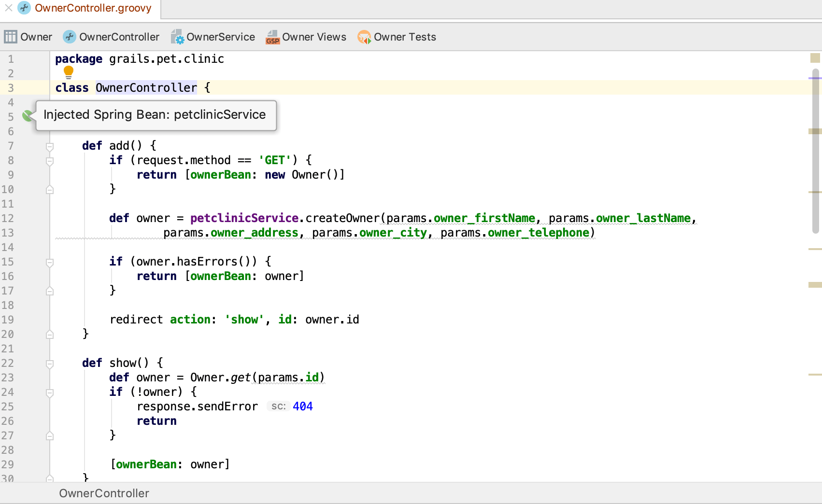Click the GSP Owner Views icon
The height and width of the screenshot is (504, 822).
(x=273, y=37)
